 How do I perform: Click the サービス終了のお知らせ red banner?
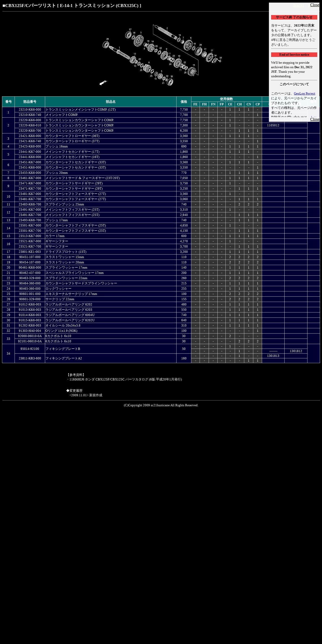(294, 17)
